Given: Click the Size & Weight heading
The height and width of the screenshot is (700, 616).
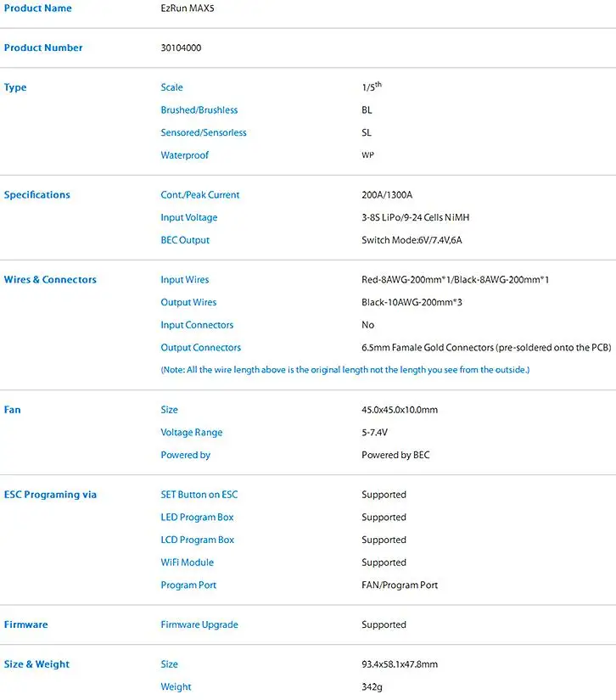Looking at the screenshot, I should pos(36,664).
